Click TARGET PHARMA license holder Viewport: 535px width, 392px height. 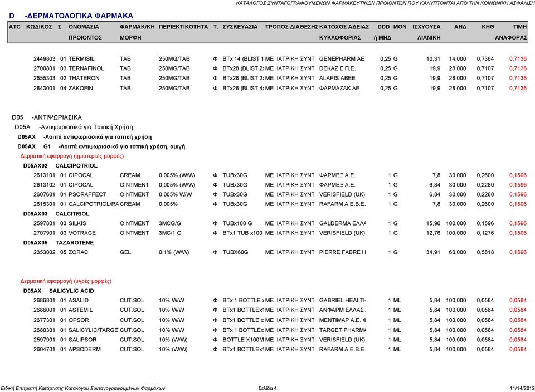click(x=343, y=330)
